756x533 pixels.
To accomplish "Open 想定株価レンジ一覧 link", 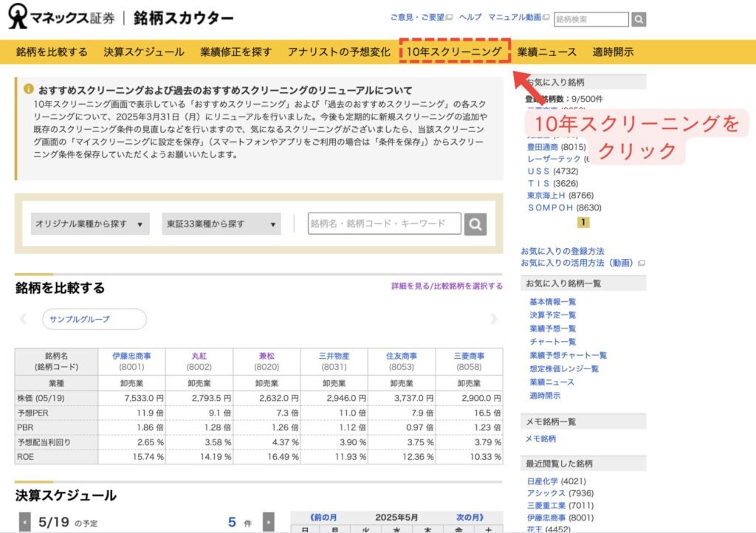I will pyautogui.click(x=564, y=368).
